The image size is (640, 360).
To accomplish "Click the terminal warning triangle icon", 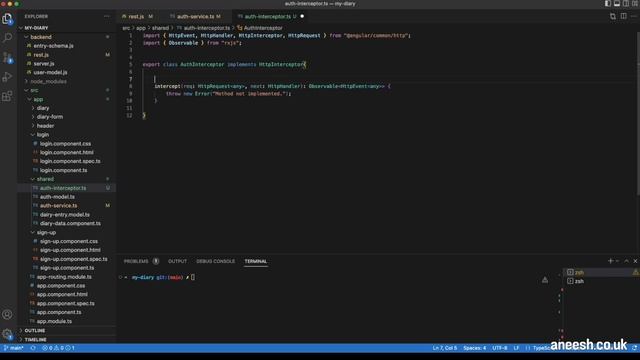I will (545, 280).
